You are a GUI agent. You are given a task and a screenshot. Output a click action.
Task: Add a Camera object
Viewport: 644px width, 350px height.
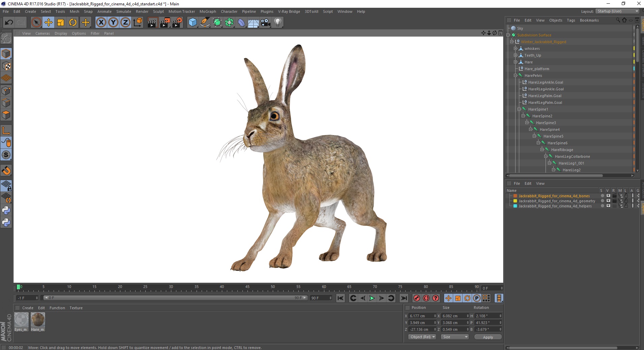point(265,23)
